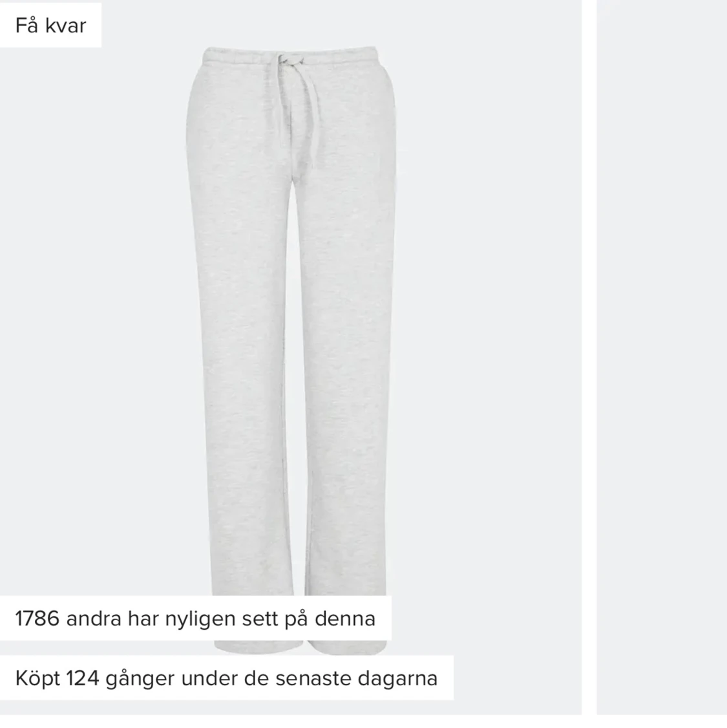Click the hem of the right pant leg
The width and height of the screenshot is (727, 728).
coord(347,648)
